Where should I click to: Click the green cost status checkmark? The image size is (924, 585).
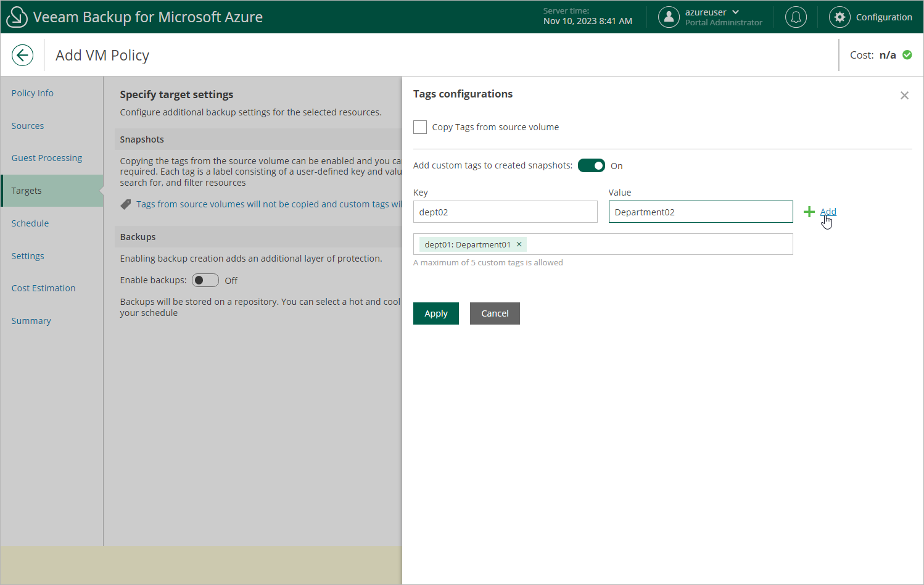907,55
